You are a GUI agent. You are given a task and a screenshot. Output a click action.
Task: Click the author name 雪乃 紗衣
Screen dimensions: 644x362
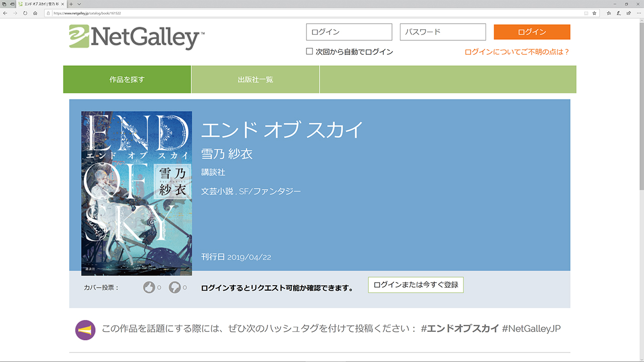click(x=227, y=154)
